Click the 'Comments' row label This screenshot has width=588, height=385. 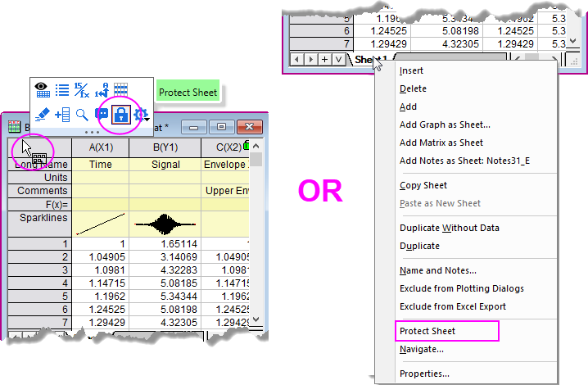[x=40, y=191]
